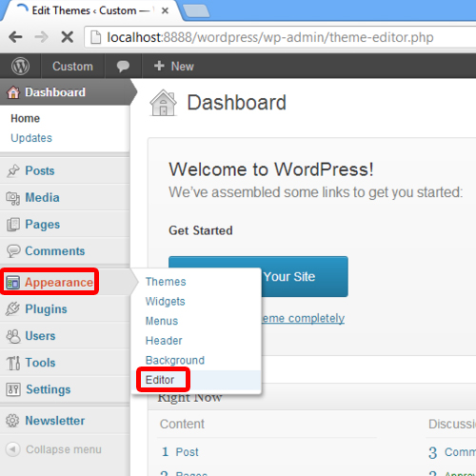The height and width of the screenshot is (476, 476).
Task: Open the Comments menu in the sidebar
Action: [x=65, y=251]
